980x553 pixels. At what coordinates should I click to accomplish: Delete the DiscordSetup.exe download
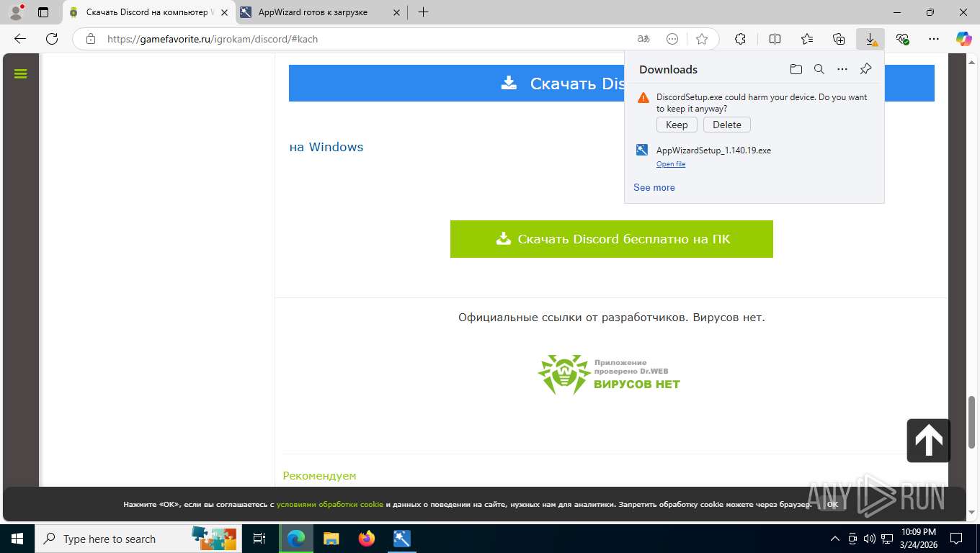pos(727,125)
